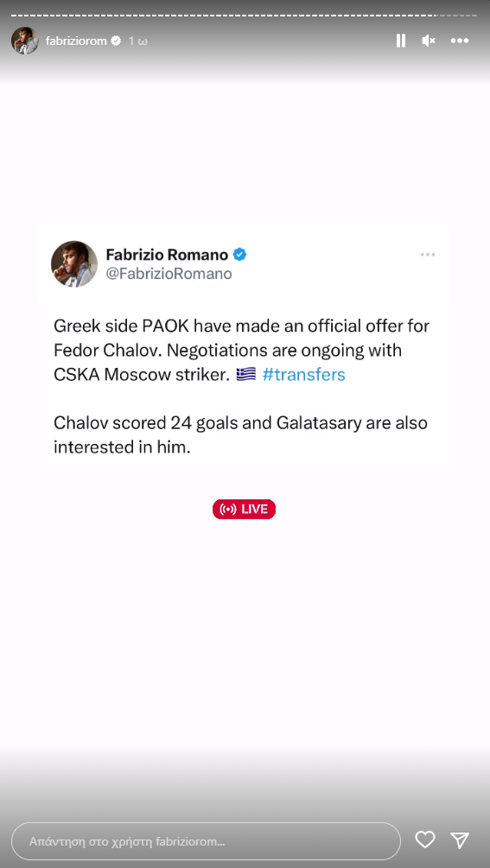The height and width of the screenshot is (868, 490).
Task: Click the verified badge next to fabriziorom
Action: point(116,41)
